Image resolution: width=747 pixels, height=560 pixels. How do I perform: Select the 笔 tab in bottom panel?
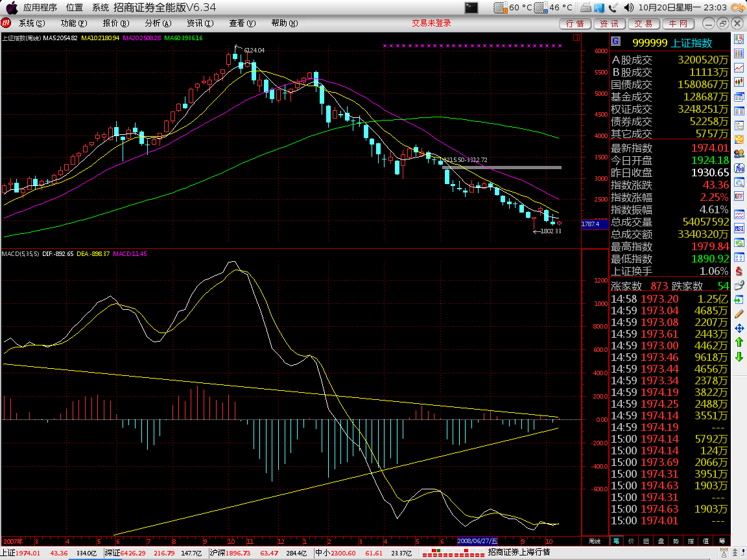[x=617, y=541]
